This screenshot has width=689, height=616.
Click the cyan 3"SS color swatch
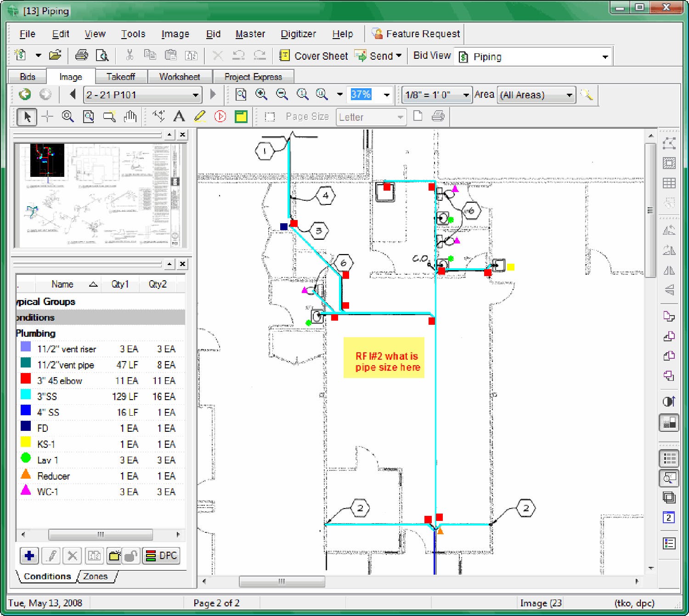26,395
